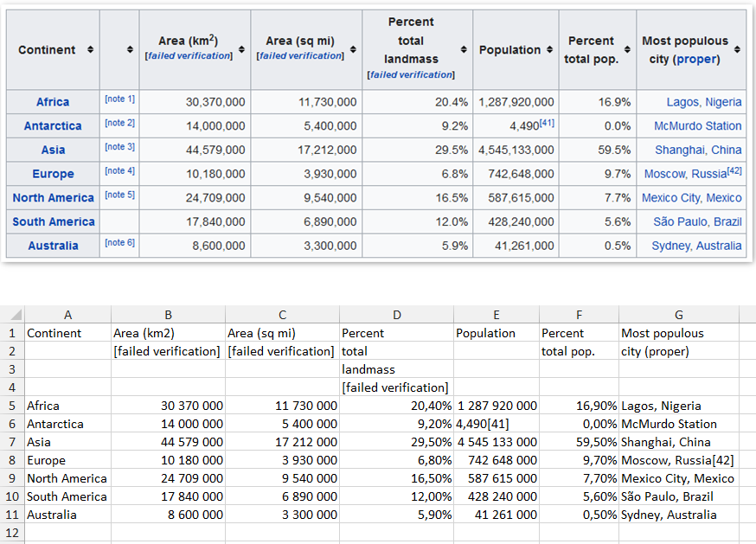Open Moscow, Russia link
Viewport: 756px width, 544px height.
pos(685,174)
